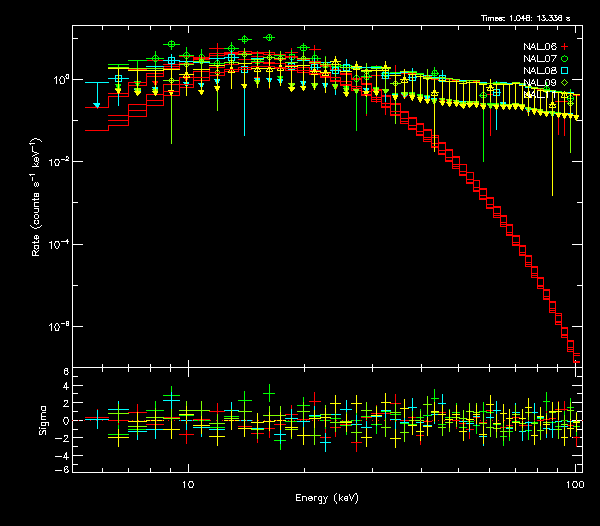
Task: Click the 10⁻⁶ tick label on rate axis
Action: [x=58, y=327]
